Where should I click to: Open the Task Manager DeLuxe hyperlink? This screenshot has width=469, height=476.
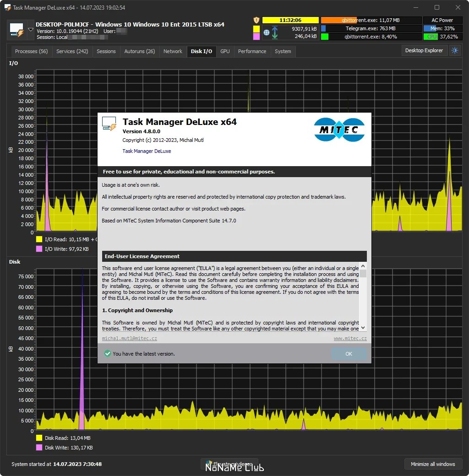147,151
